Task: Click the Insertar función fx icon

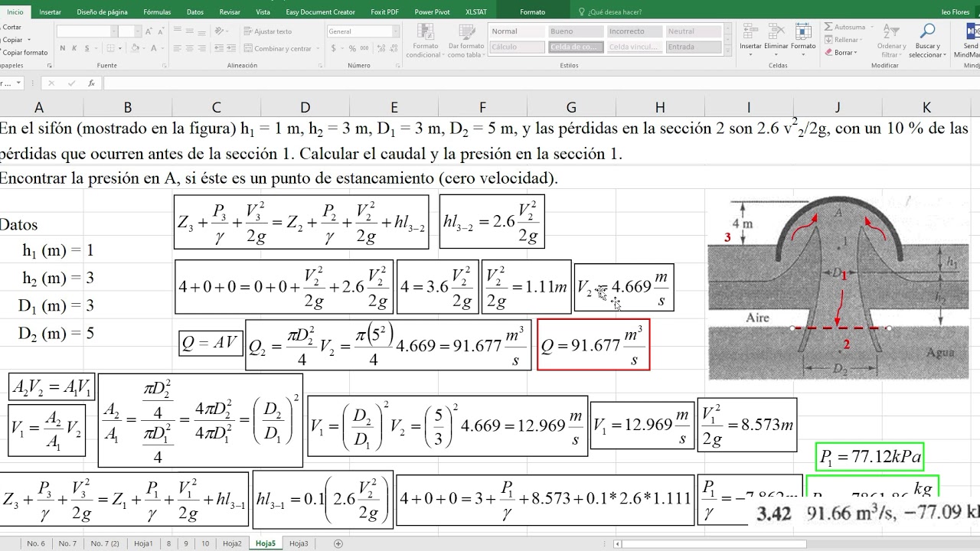Action: 91,83
